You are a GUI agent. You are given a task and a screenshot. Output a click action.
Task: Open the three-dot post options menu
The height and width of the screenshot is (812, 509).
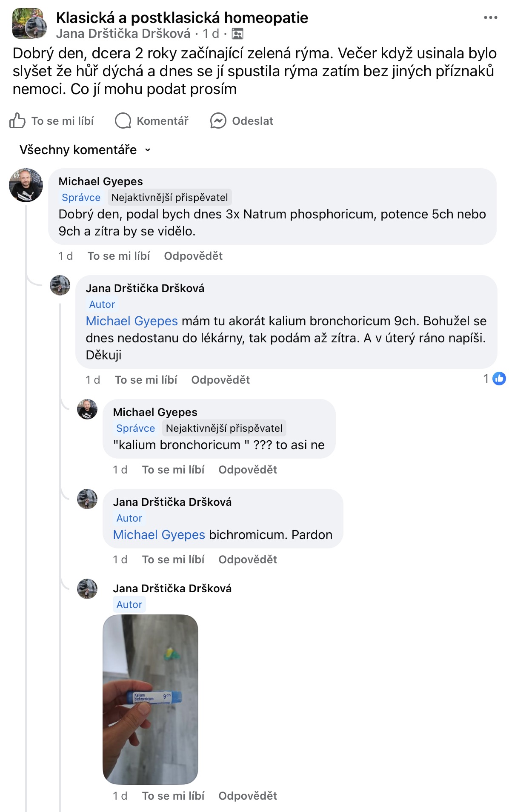tap(490, 18)
